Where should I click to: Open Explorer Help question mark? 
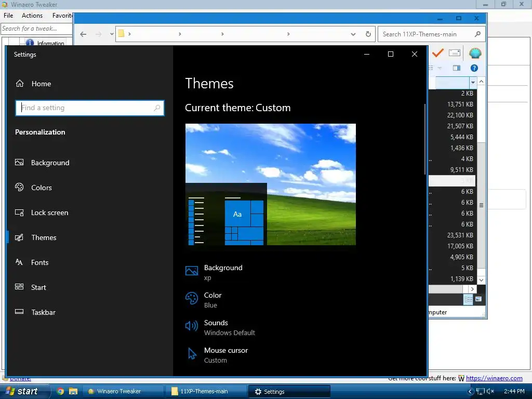point(474,68)
